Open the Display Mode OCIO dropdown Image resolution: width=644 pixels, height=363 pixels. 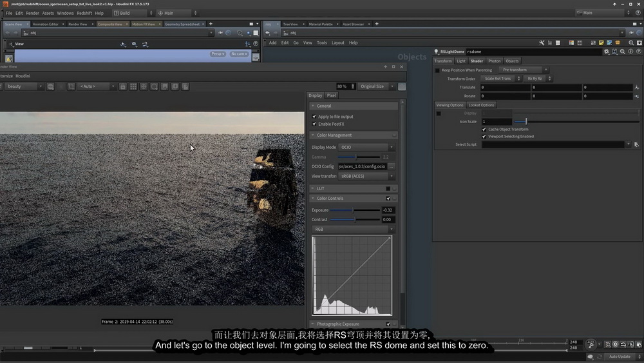tap(366, 147)
